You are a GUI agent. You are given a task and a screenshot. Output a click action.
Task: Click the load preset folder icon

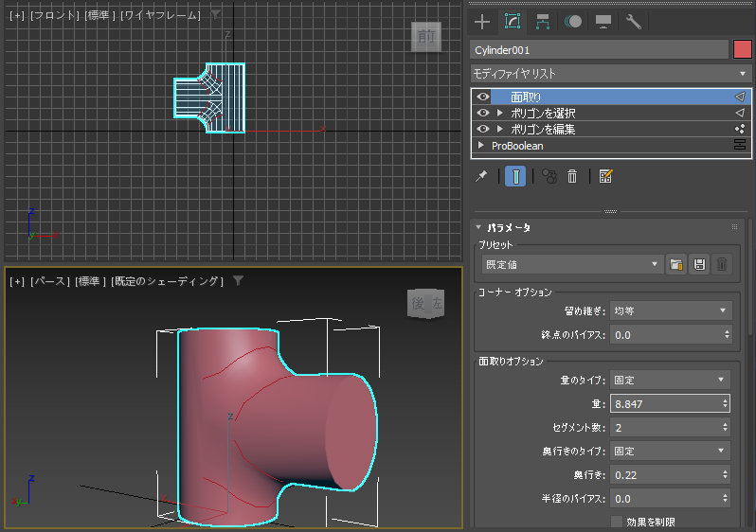tap(676, 264)
